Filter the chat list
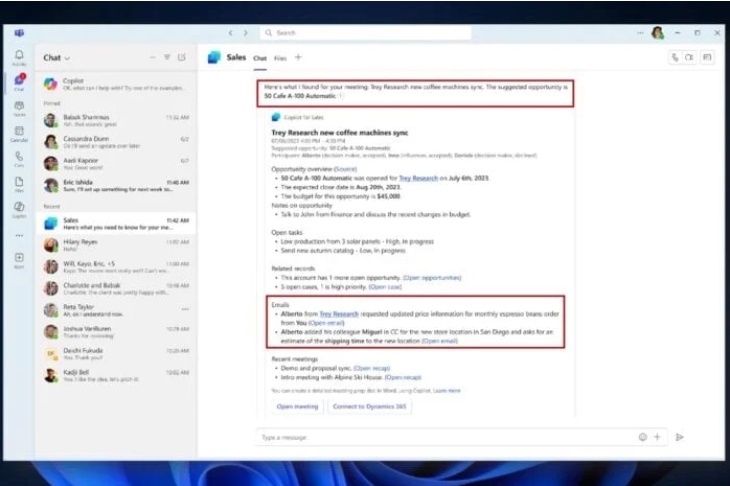The image size is (730, 486). [167, 57]
